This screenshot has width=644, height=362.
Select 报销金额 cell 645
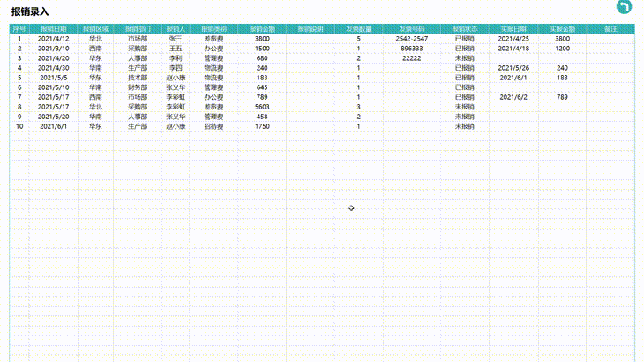262,87
